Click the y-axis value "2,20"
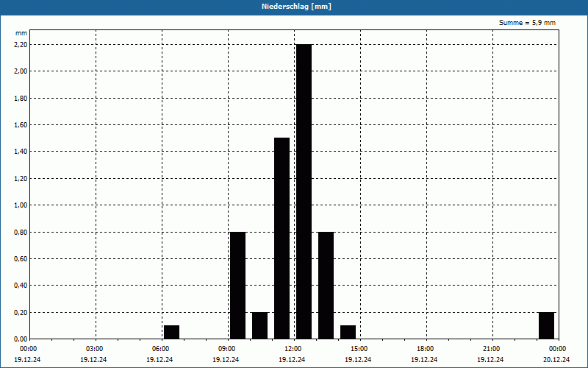This screenshot has height=368, width=588. (21, 44)
